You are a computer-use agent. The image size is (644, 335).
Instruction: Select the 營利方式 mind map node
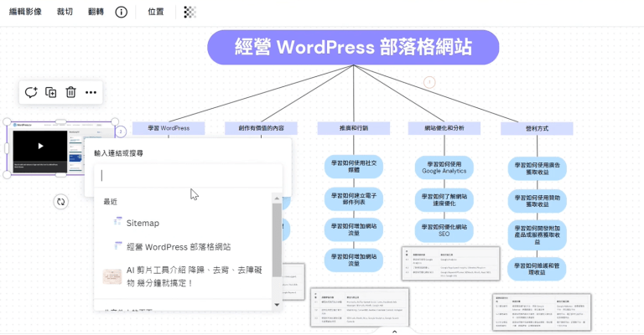coord(537,128)
